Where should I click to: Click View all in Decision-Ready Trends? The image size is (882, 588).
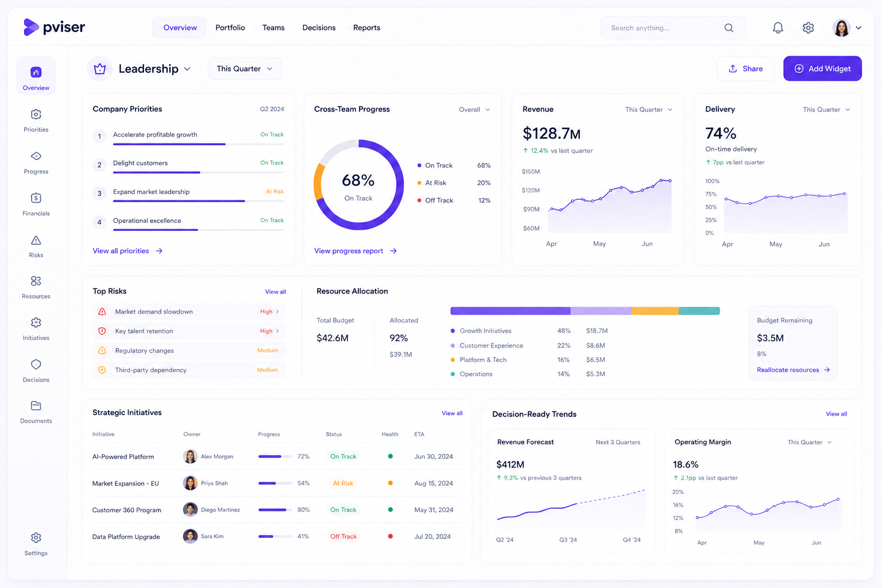[x=836, y=414]
